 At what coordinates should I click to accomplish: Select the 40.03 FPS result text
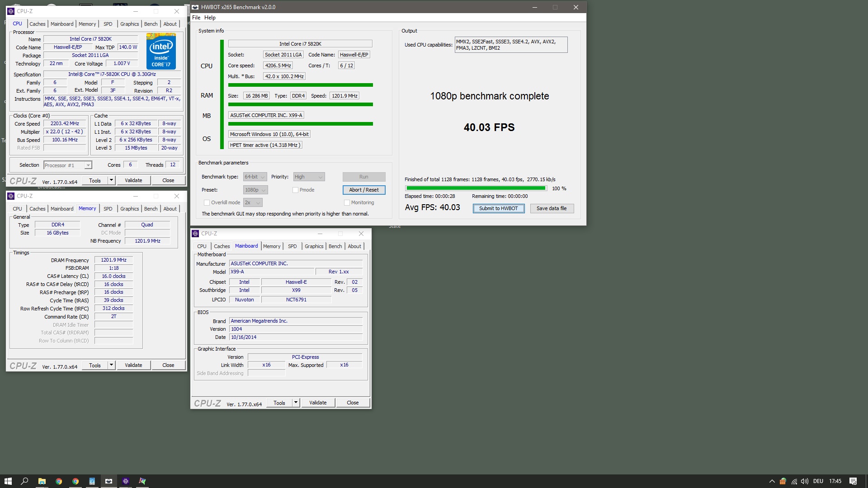489,127
